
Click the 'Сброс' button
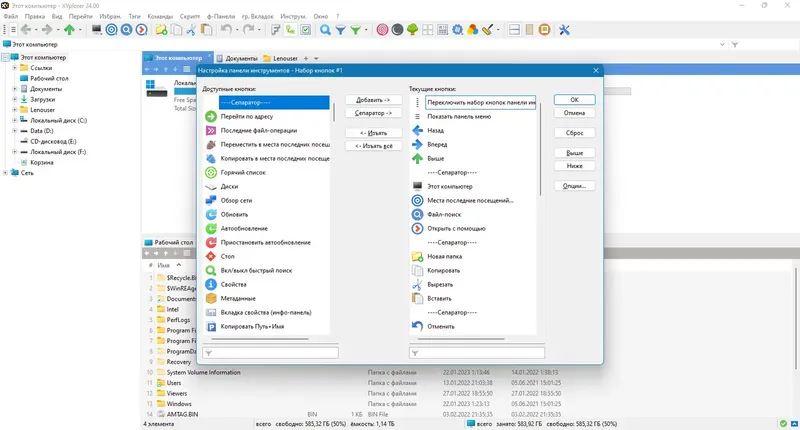click(574, 133)
